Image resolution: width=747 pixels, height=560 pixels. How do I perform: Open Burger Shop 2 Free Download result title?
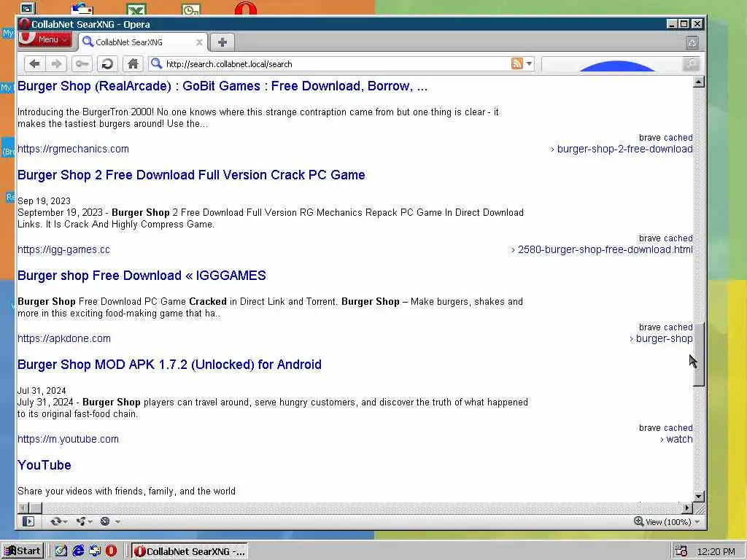pyautogui.click(x=192, y=175)
